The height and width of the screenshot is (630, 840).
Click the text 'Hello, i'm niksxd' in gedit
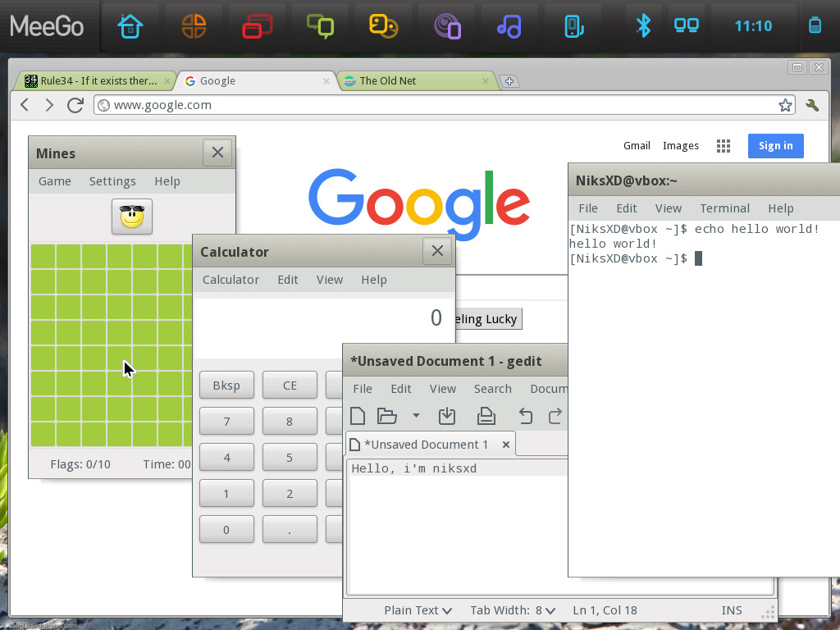[414, 468]
